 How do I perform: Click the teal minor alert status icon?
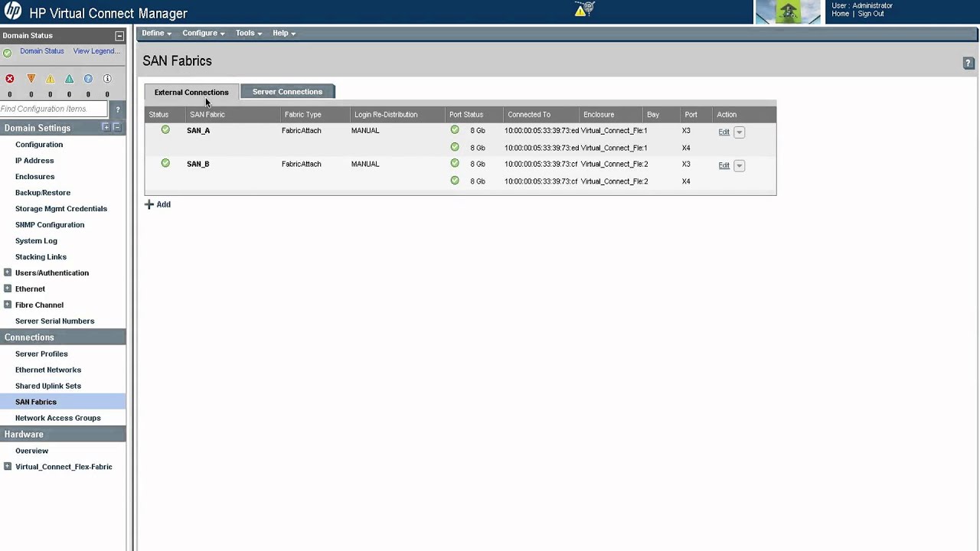point(69,79)
